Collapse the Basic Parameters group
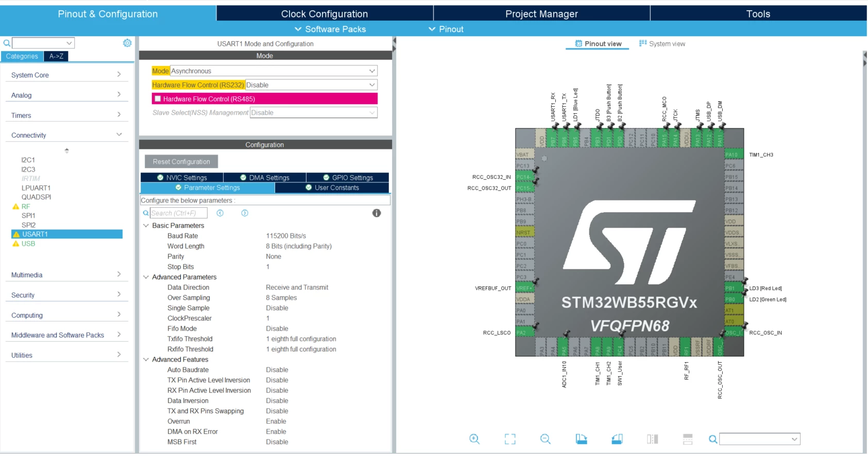The image size is (868, 457). [x=146, y=226]
